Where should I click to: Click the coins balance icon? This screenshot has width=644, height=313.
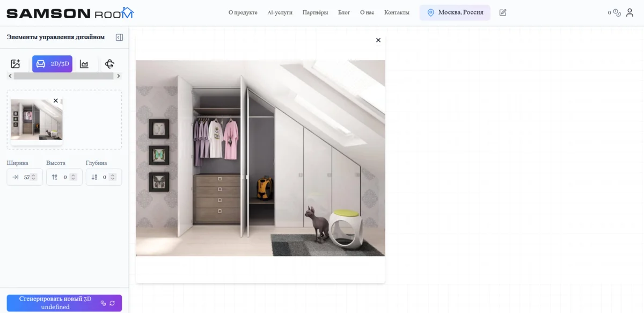[x=617, y=12]
